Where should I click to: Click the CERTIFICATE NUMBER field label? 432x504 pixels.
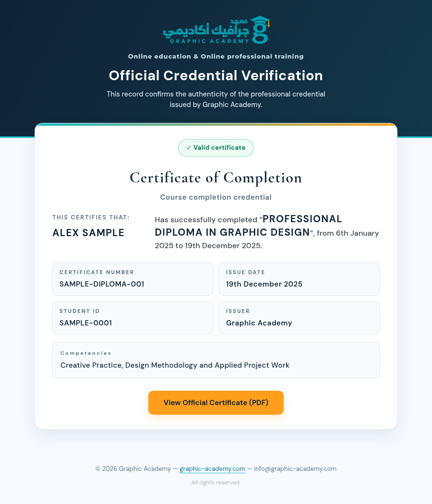point(97,272)
